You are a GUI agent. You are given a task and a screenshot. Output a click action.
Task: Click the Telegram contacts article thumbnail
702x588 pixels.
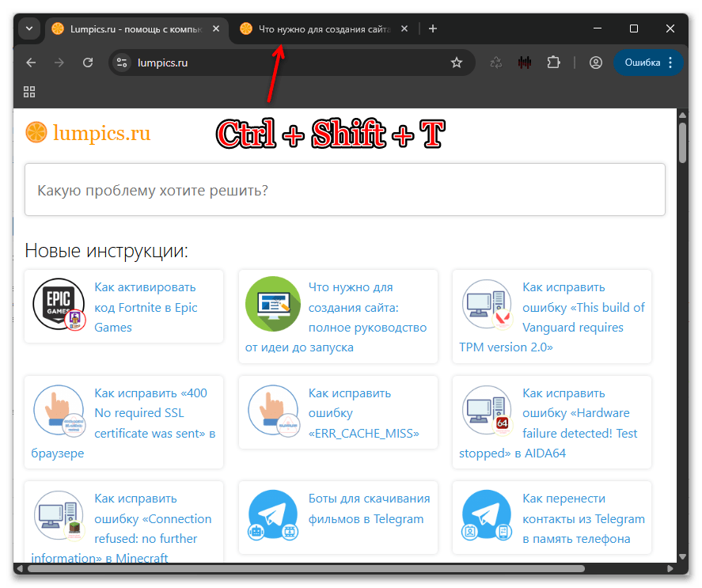click(x=487, y=515)
